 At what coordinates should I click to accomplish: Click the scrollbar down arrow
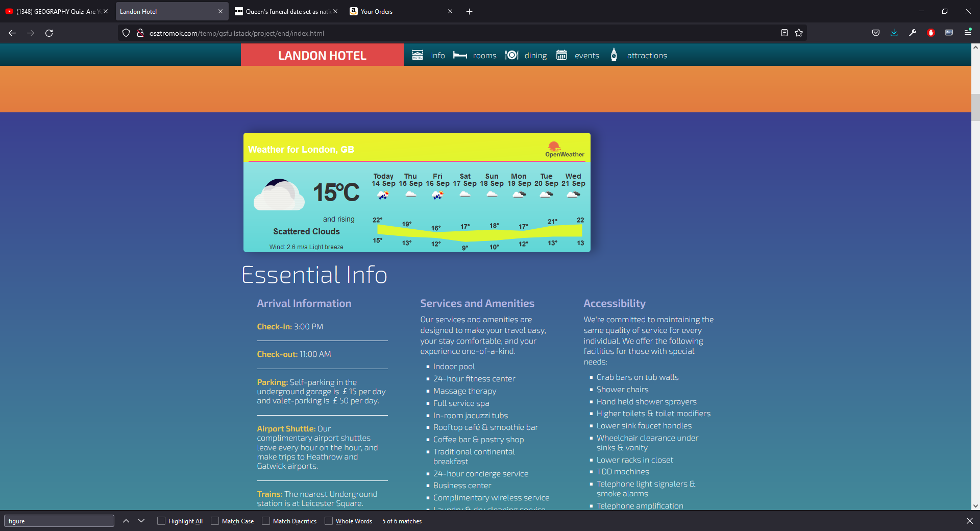(x=975, y=506)
